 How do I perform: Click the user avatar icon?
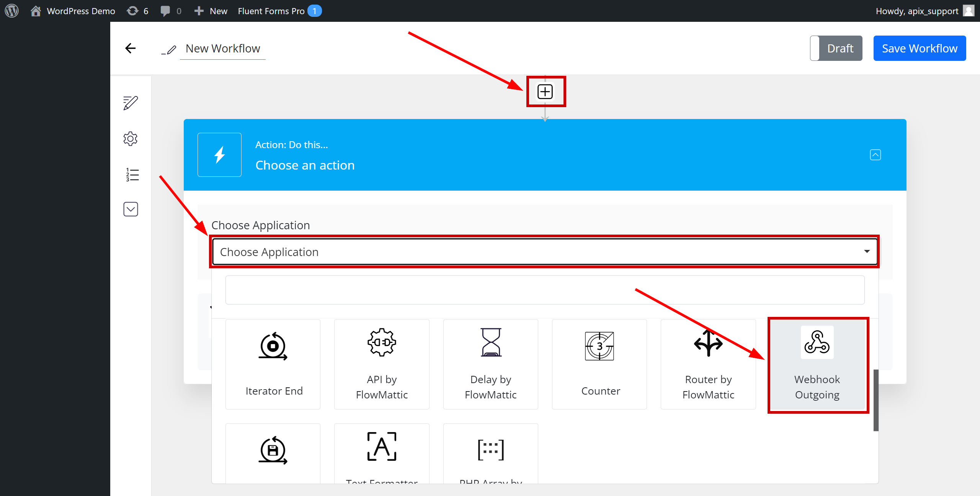pos(969,11)
